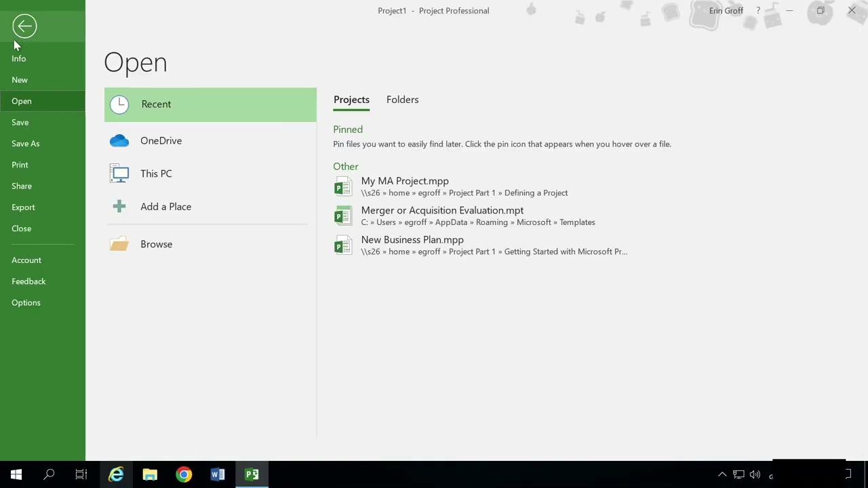Show hidden system tray icons

pyautogui.click(x=722, y=474)
